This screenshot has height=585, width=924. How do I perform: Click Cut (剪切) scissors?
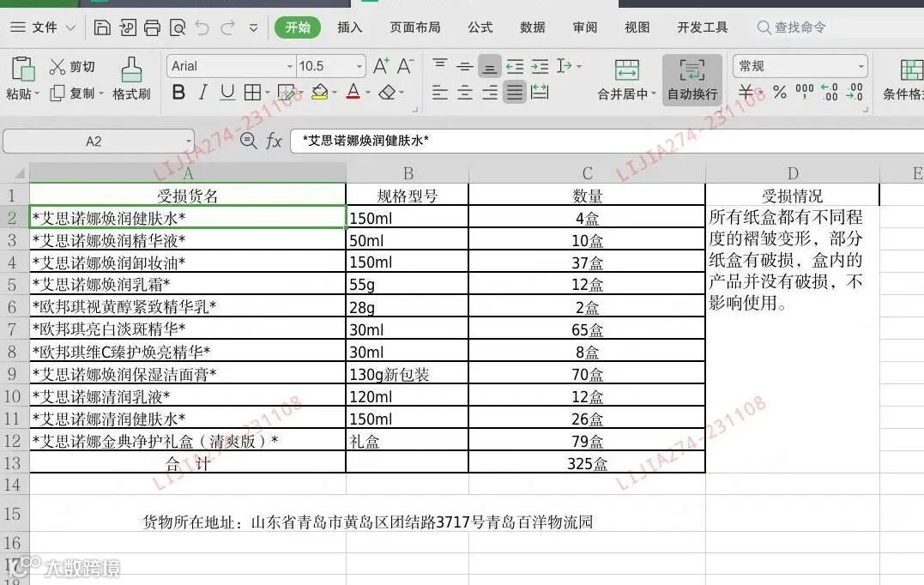point(57,67)
